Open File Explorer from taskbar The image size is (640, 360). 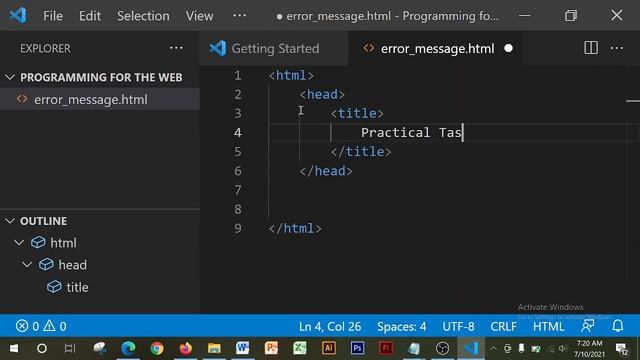pyautogui.click(x=214, y=348)
